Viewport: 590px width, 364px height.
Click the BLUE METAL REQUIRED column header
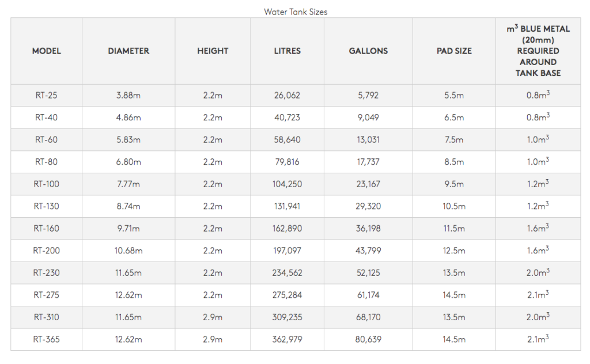coord(538,51)
